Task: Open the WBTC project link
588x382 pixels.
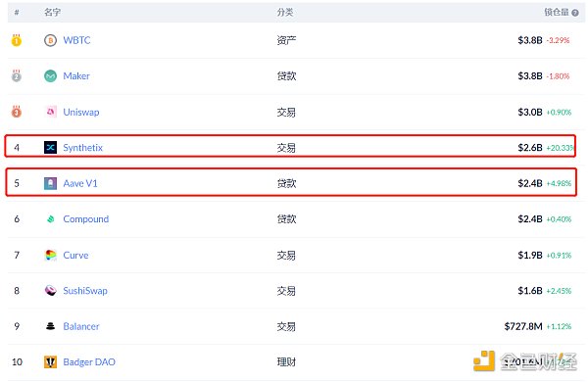Action: tap(76, 40)
